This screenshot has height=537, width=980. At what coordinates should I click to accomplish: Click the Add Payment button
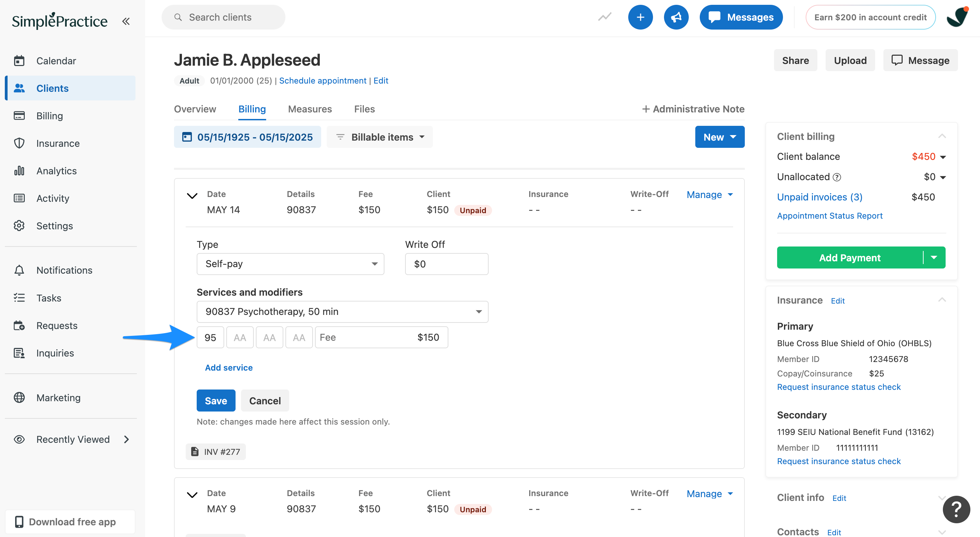click(x=850, y=257)
